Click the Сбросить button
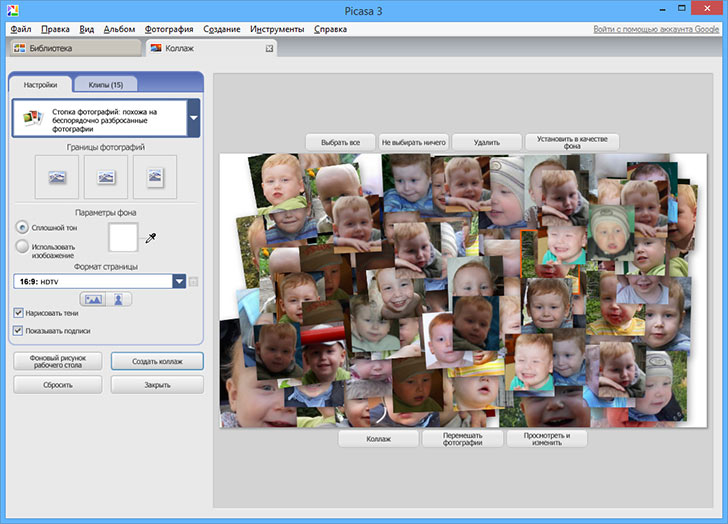728x524 pixels. click(x=58, y=385)
